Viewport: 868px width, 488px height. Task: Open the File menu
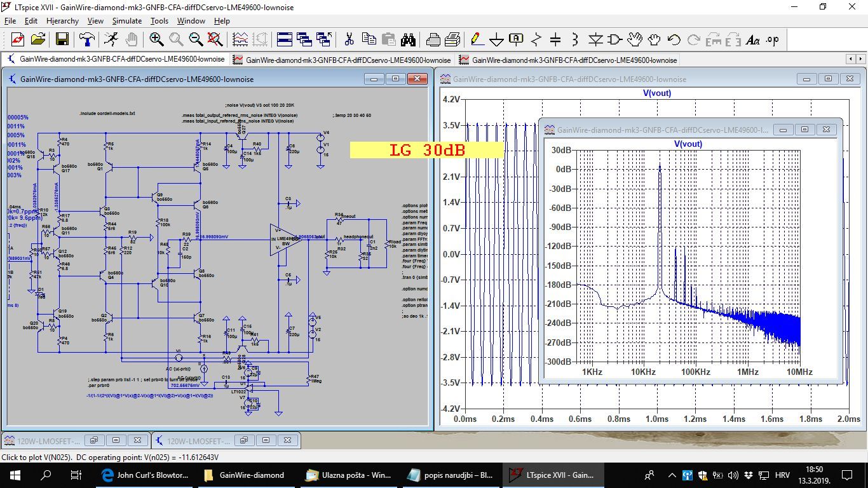[10, 21]
